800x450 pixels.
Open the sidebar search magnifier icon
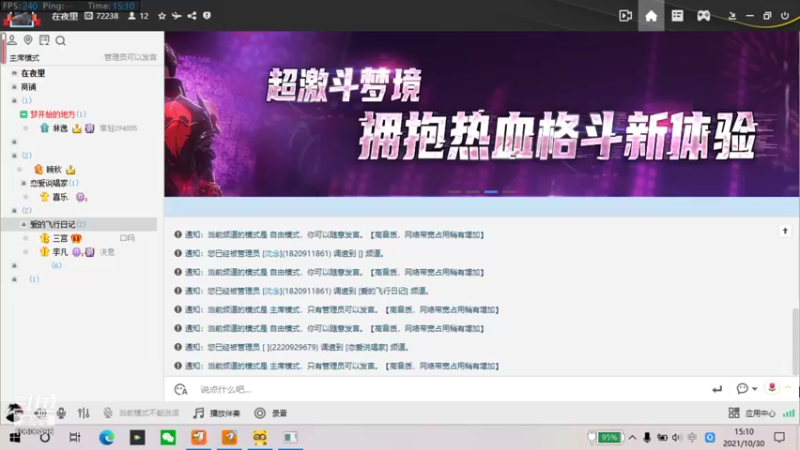61,40
